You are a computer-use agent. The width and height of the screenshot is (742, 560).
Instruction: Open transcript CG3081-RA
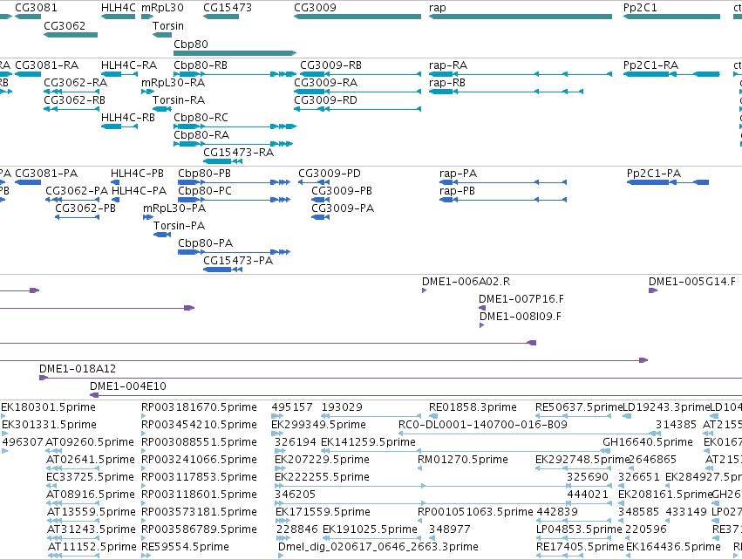[28, 74]
